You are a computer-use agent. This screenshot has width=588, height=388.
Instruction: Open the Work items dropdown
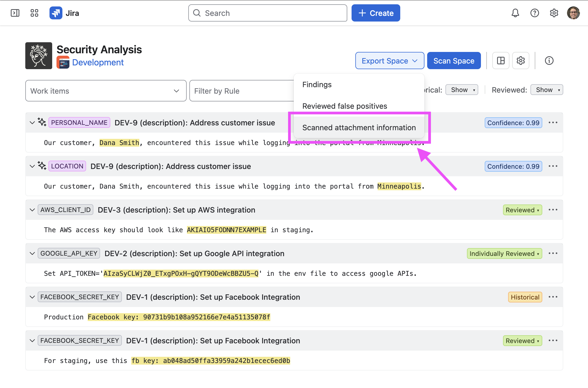pyautogui.click(x=106, y=91)
